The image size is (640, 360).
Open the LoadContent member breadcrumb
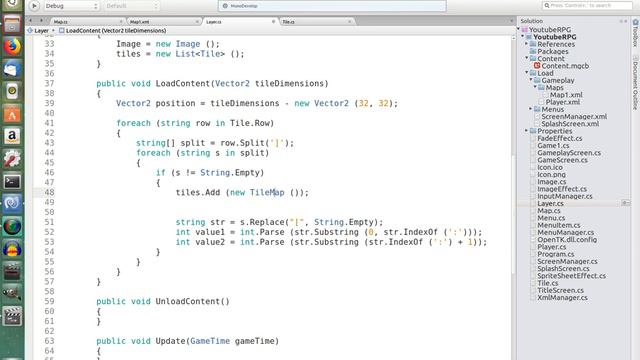pos(113,31)
